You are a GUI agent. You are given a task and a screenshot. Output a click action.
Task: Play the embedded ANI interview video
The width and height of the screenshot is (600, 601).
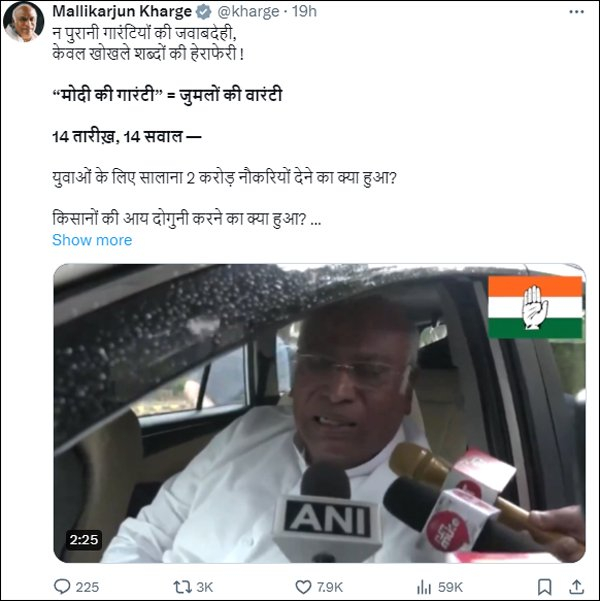319,413
